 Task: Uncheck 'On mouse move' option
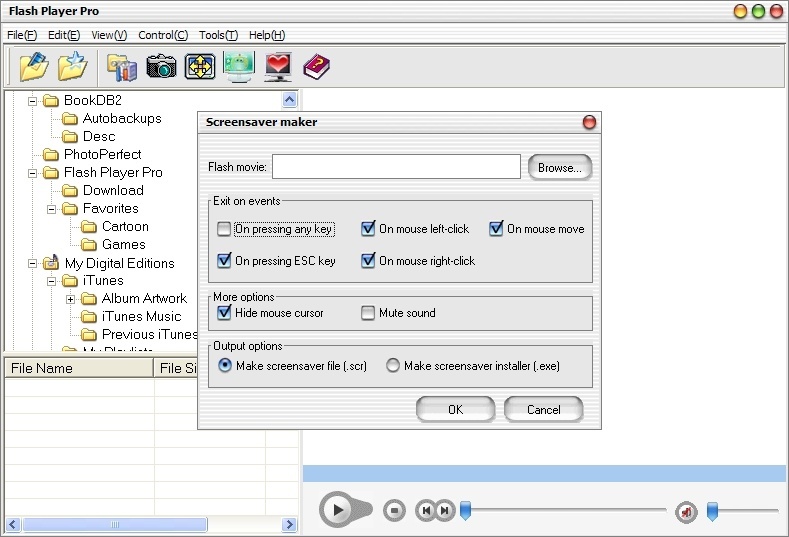496,229
